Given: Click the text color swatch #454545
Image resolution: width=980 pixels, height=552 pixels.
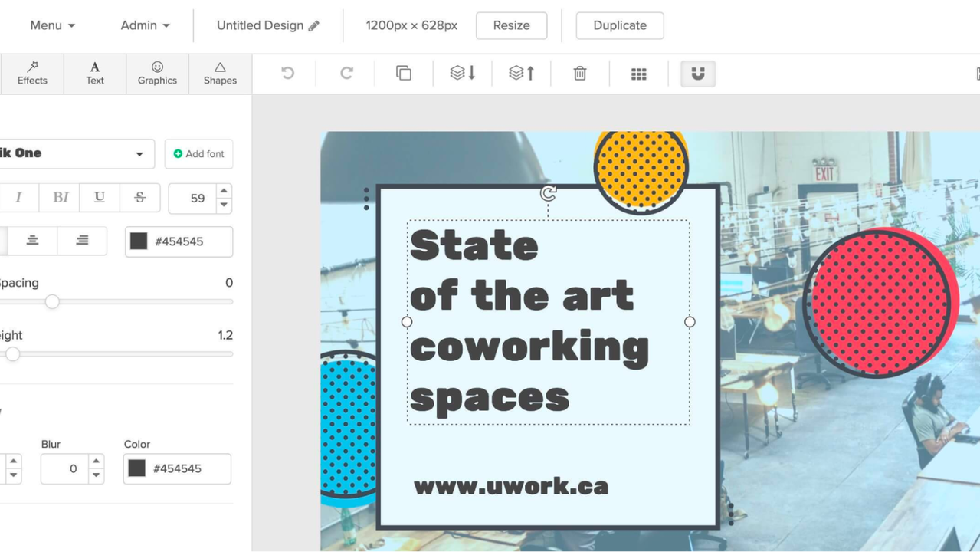Looking at the screenshot, I should (139, 242).
